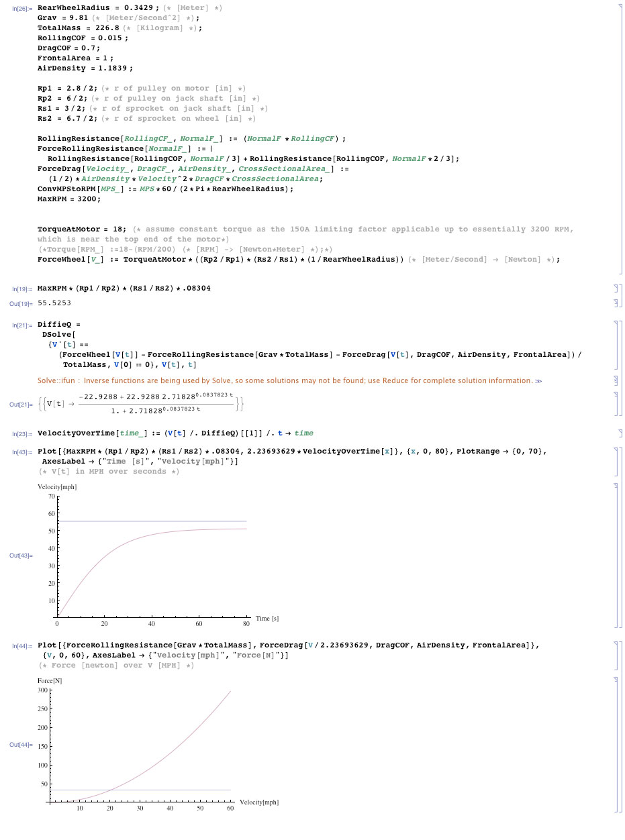Select the outer group bracket of In[19]/Out[19]

[x=620, y=296]
